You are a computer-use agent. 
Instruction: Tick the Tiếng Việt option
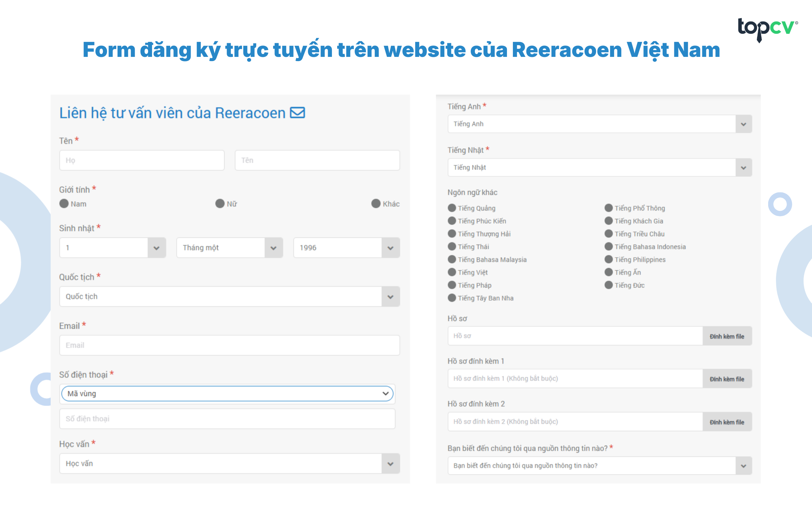point(452,272)
